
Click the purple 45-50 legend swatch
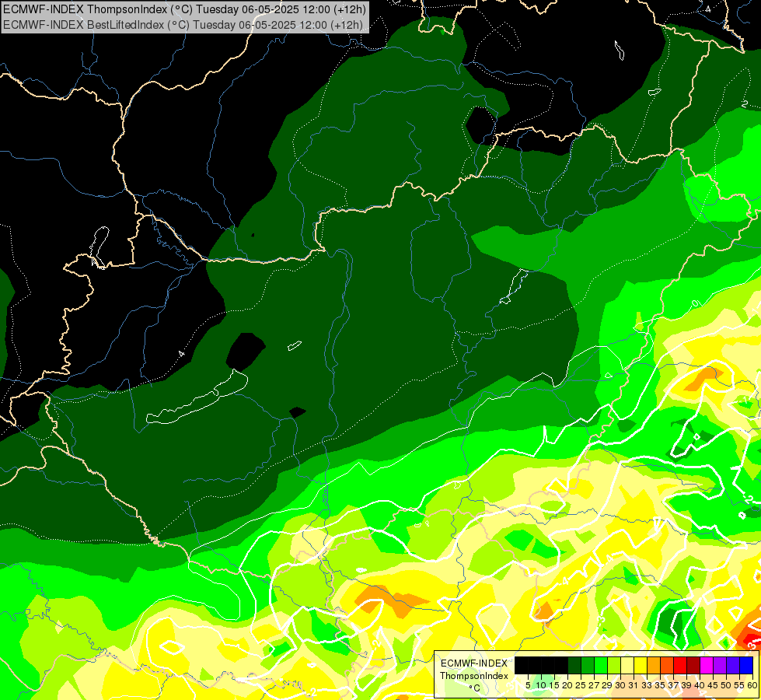click(720, 665)
